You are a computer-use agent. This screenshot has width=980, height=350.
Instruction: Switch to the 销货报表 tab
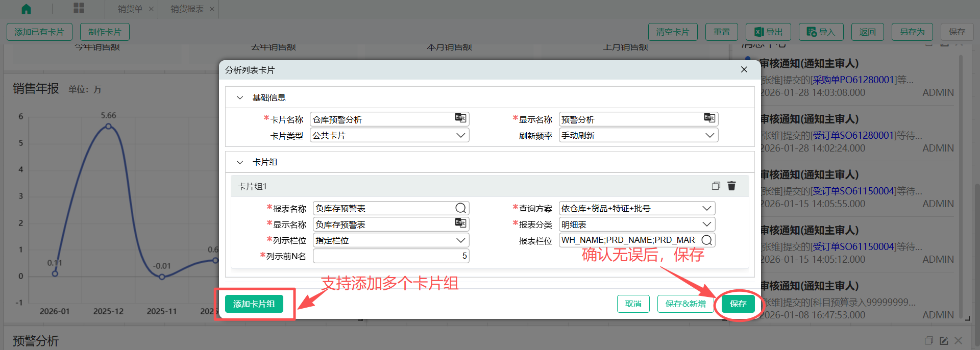[x=187, y=9]
